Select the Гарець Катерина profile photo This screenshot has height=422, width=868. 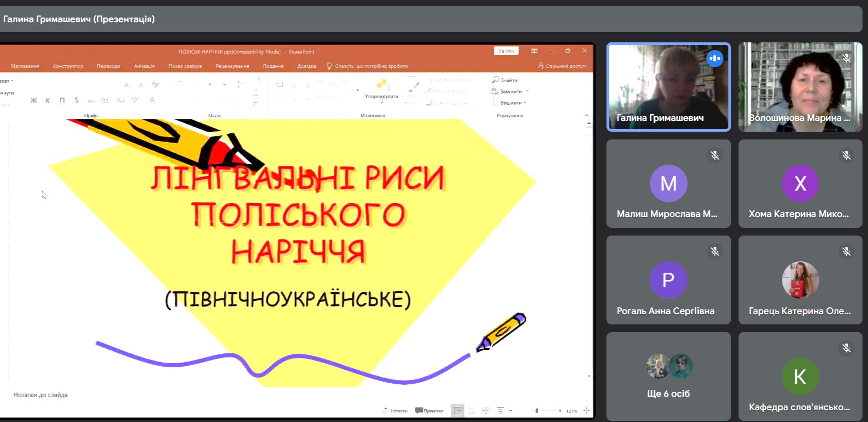click(x=800, y=280)
